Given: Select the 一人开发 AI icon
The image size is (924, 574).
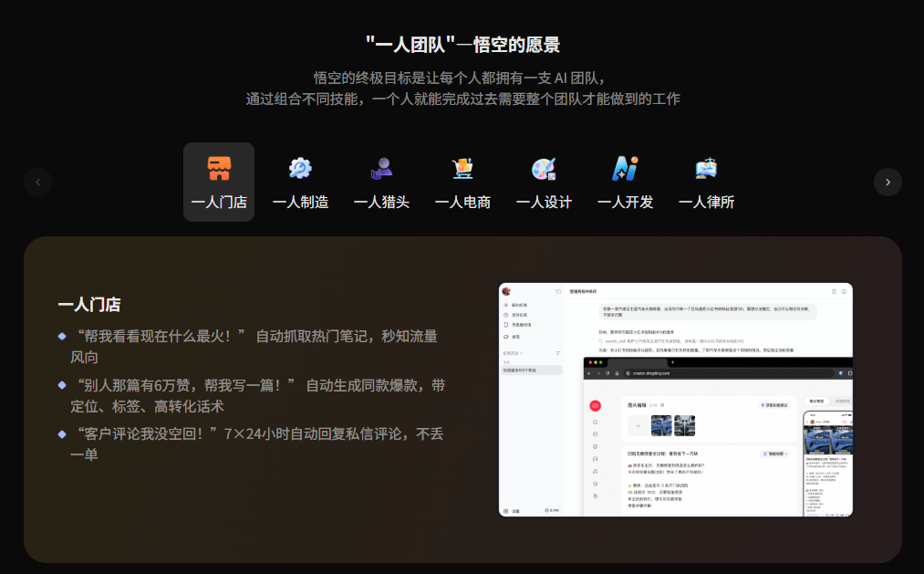Looking at the screenshot, I should (625, 168).
